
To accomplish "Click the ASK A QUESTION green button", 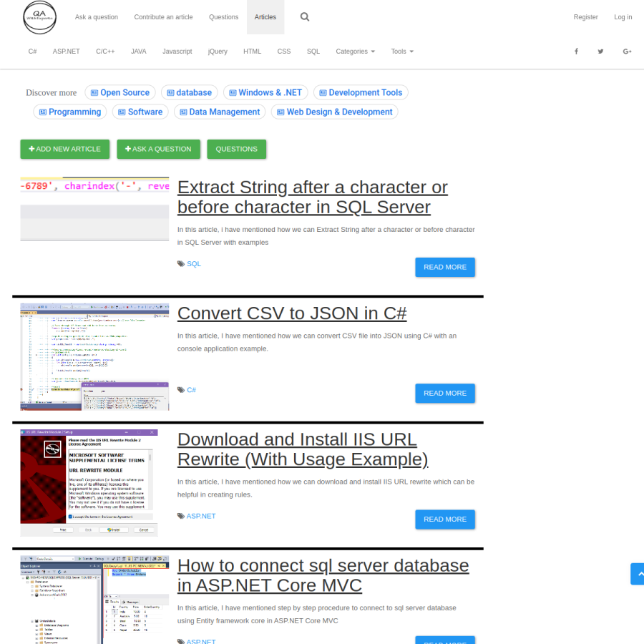I will coord(159,149).
